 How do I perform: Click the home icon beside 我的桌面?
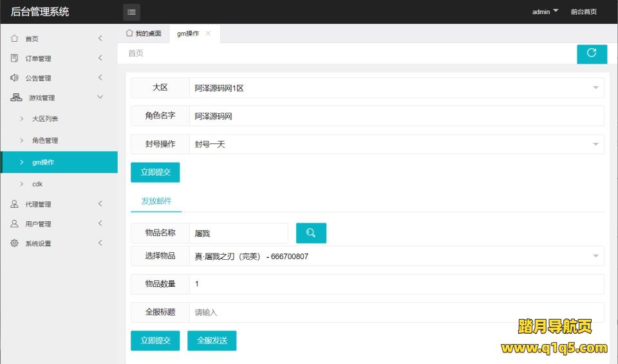click(x=129, y=33)
